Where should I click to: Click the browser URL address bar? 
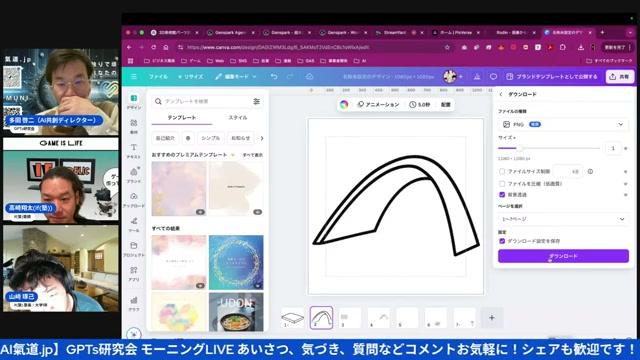tap(312, 47)
